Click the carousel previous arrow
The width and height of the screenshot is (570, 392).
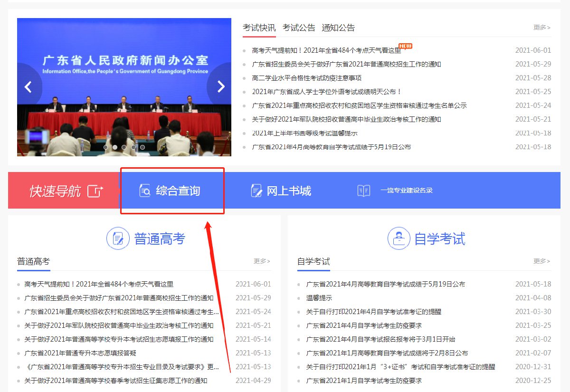(x=28, y=86)
